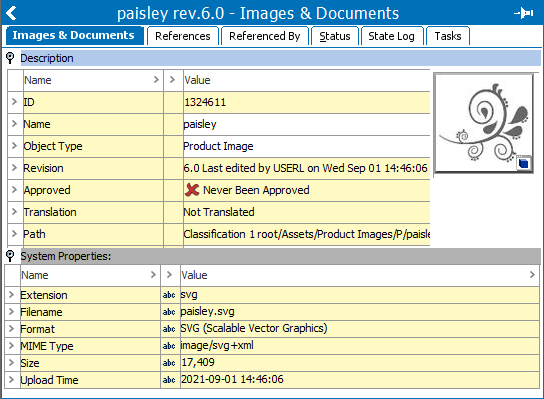This screenshot has width=544, height=399.
Task: Expand the ID row arrow
Action: click(14, 102)
